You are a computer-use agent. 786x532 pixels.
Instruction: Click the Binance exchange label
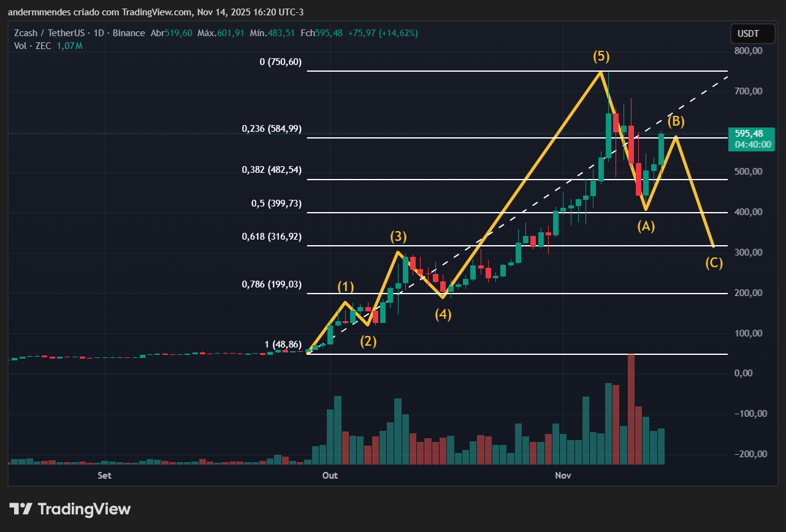129,32
